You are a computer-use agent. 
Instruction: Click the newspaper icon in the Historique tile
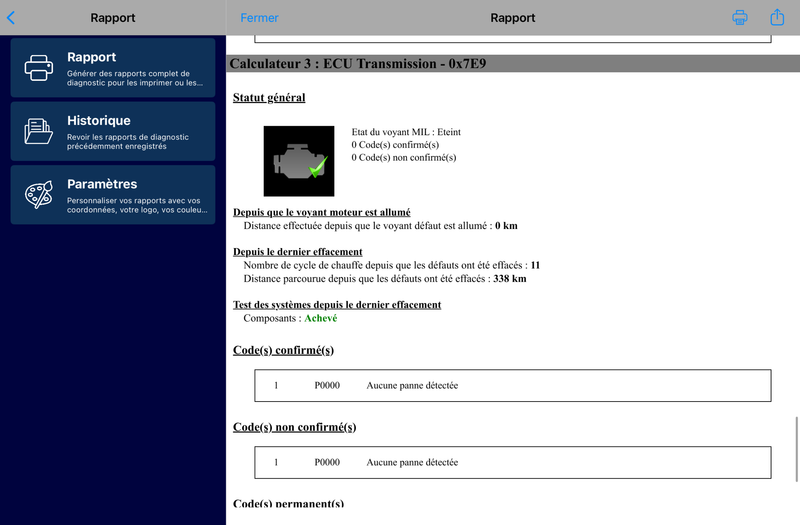[x=39, y=131]
